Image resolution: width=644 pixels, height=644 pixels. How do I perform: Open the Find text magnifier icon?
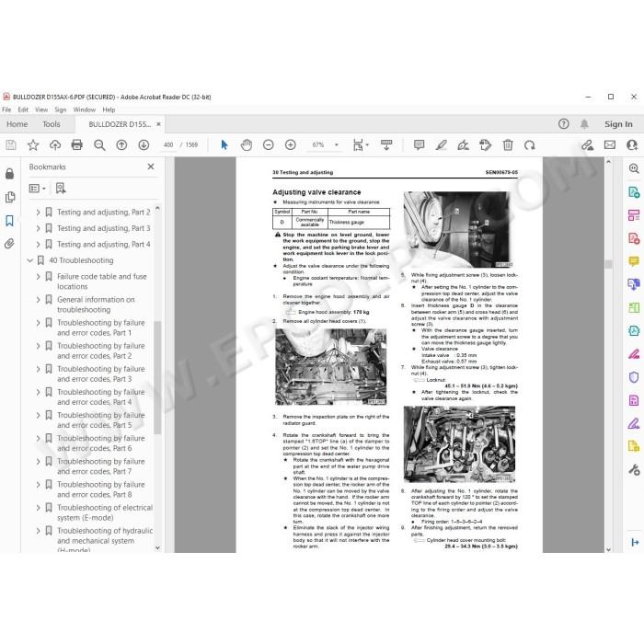coord(99,145)
